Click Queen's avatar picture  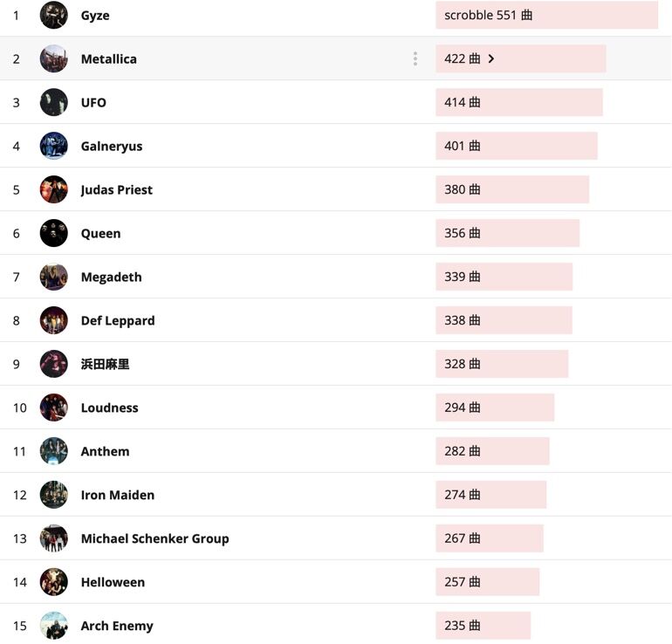tap(53, 233)
